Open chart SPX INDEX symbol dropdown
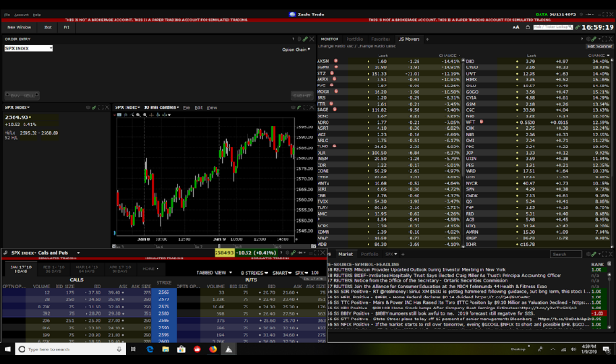 pos(127,107)
